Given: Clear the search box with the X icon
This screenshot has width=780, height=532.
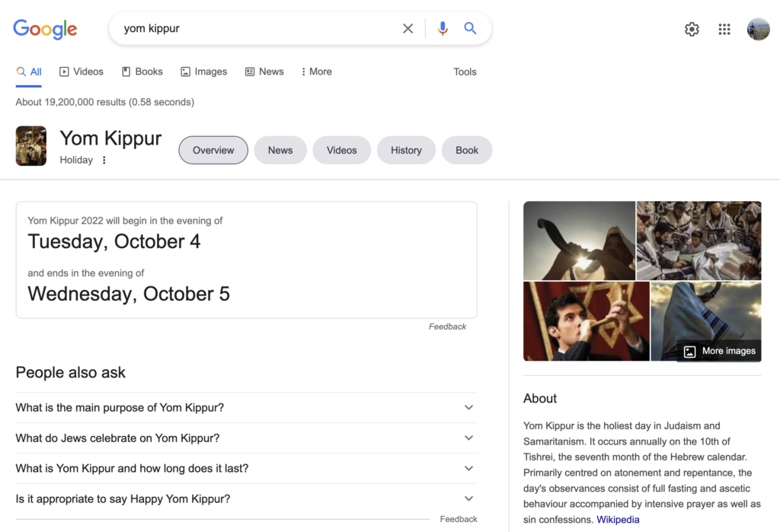Looking at the screenshot, I should pyautogui.click(x=408, y=28).
